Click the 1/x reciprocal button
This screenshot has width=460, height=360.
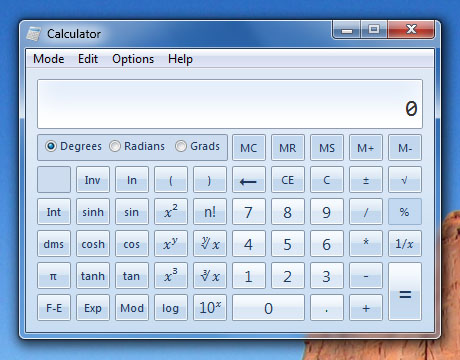pyautogui.click(x=405, y=244)
